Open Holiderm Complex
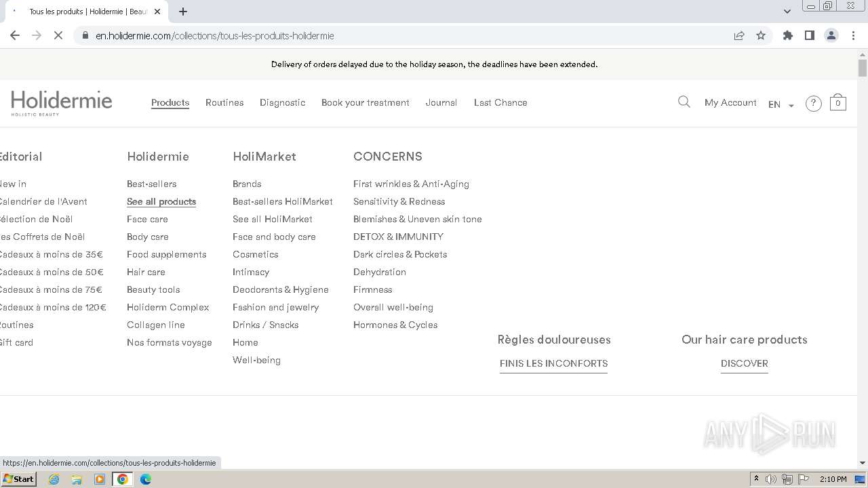 coord(168,307)
